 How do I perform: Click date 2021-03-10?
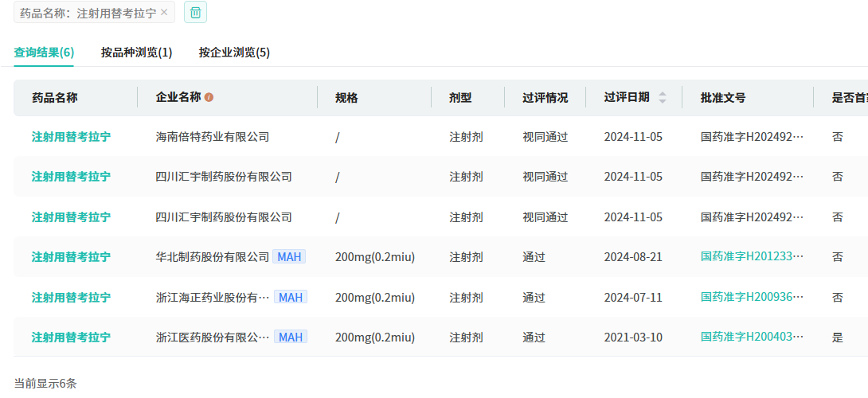click(x=633, y=338)
